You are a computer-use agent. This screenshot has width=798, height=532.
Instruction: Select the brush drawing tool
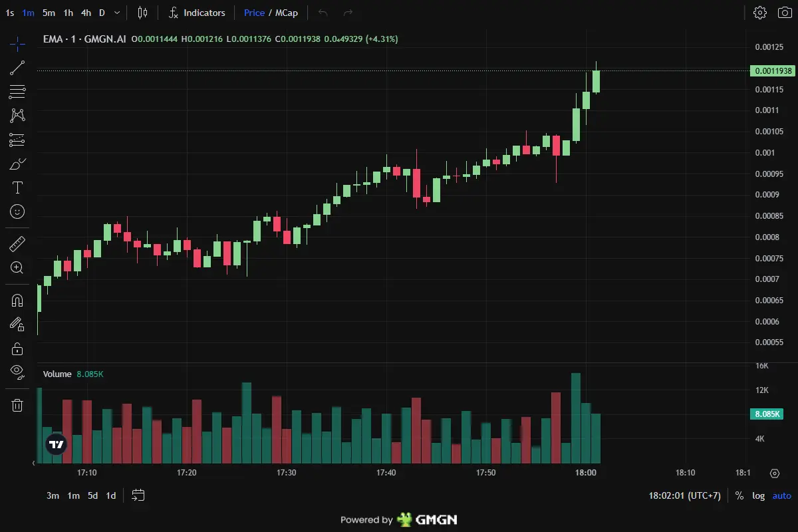pyautogui.click(x=17, y=164)
